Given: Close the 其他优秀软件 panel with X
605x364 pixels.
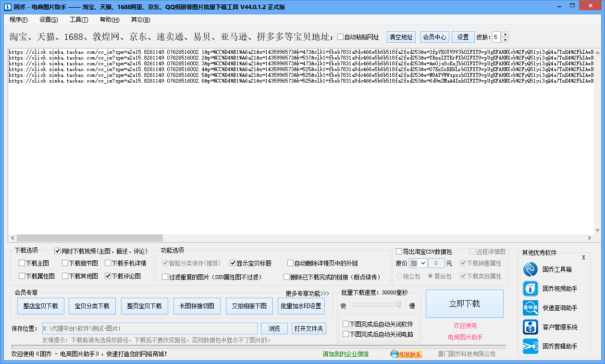Looking at the screenshot, I should (583, 258).
